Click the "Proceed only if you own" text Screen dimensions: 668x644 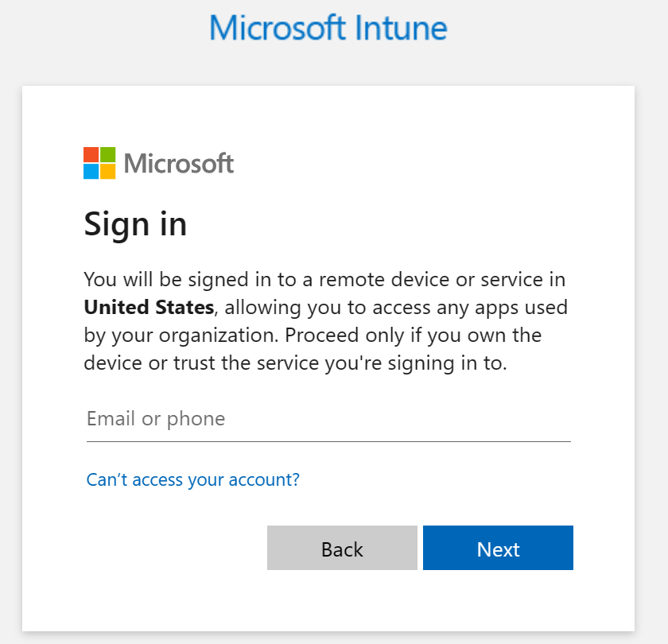point(380,336)
